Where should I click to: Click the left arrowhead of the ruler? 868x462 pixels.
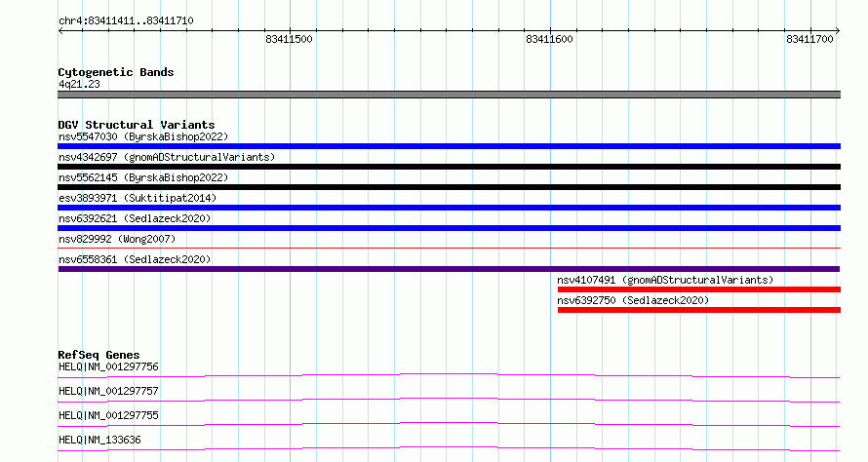pyautogui.click(x=60, y=31)
